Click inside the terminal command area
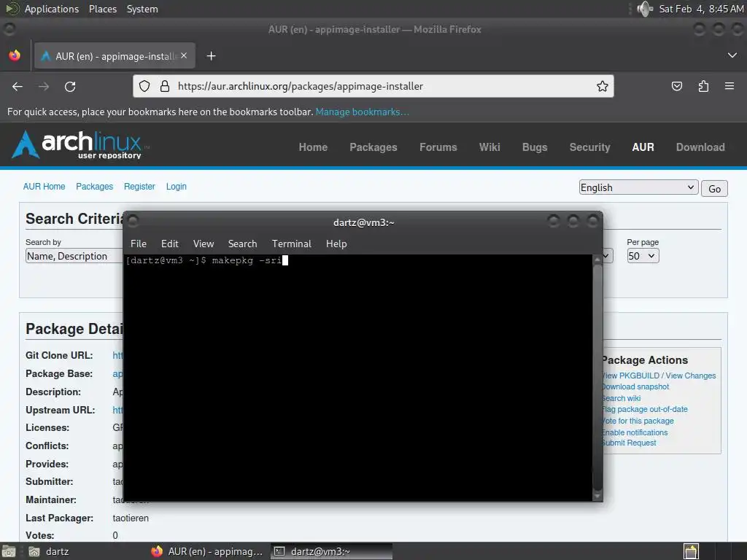Image resolution: width=747 pixels, height=560 pixels. (357, 378)
